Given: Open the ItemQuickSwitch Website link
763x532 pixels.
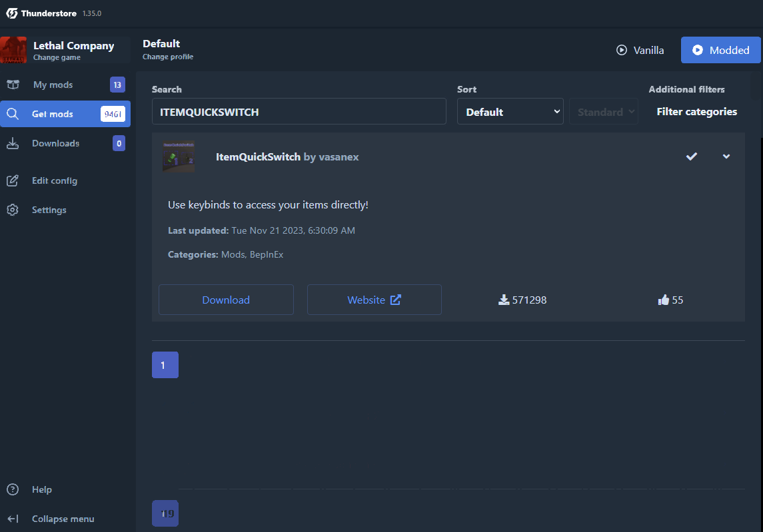Looking at the screenshot, I should [375, 300].
